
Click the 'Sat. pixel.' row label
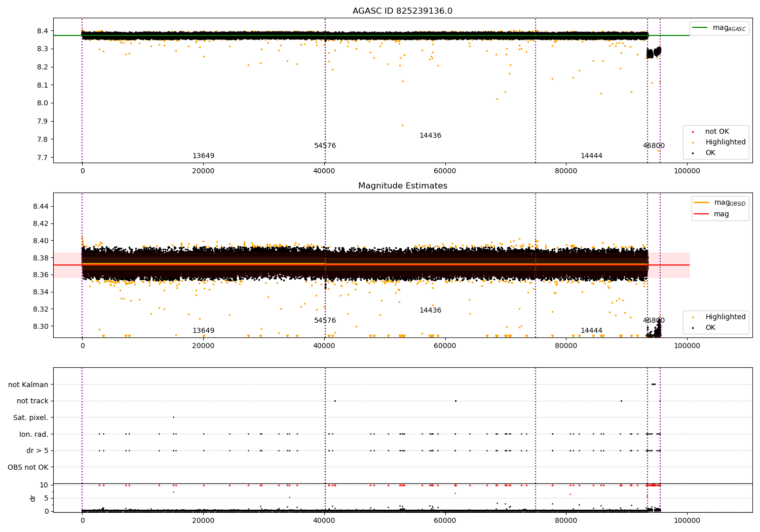(x=30, y=417)
